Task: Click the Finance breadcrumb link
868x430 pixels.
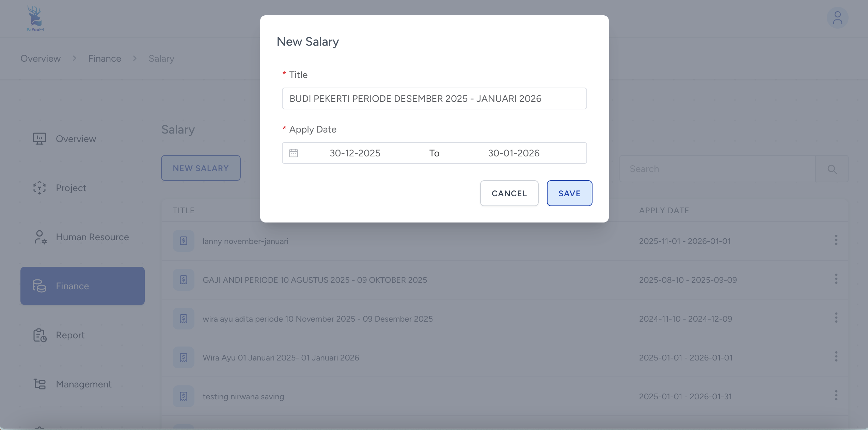Action: pyautogui.click(x=105, y=59)
